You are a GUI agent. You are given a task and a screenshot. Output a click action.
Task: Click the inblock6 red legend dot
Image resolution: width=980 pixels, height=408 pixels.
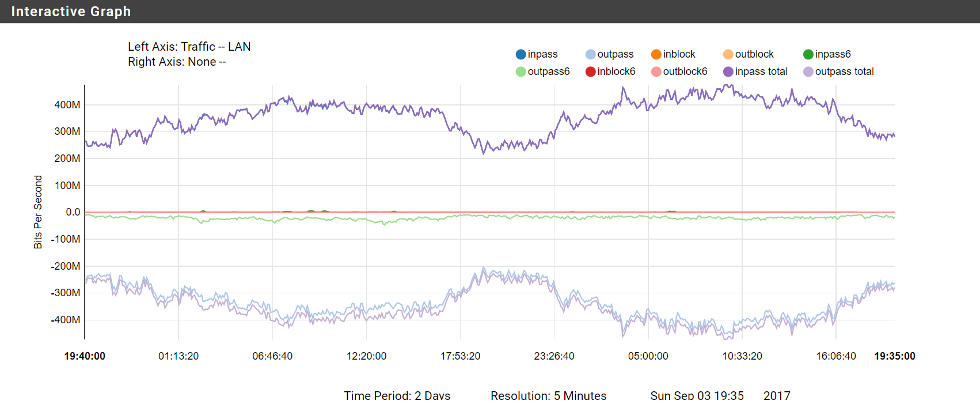pyautogui.click(x=591, y=71)
